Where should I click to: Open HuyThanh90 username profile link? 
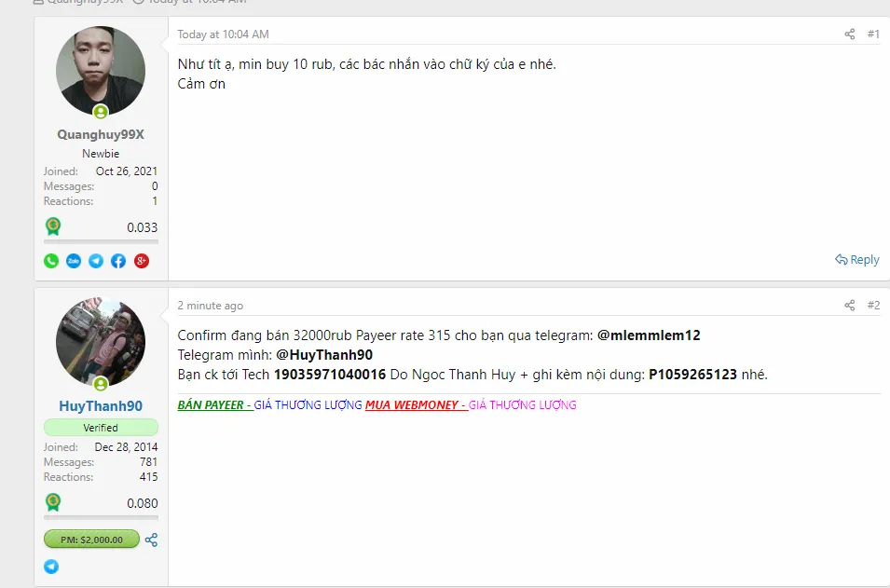click(101, 405)
